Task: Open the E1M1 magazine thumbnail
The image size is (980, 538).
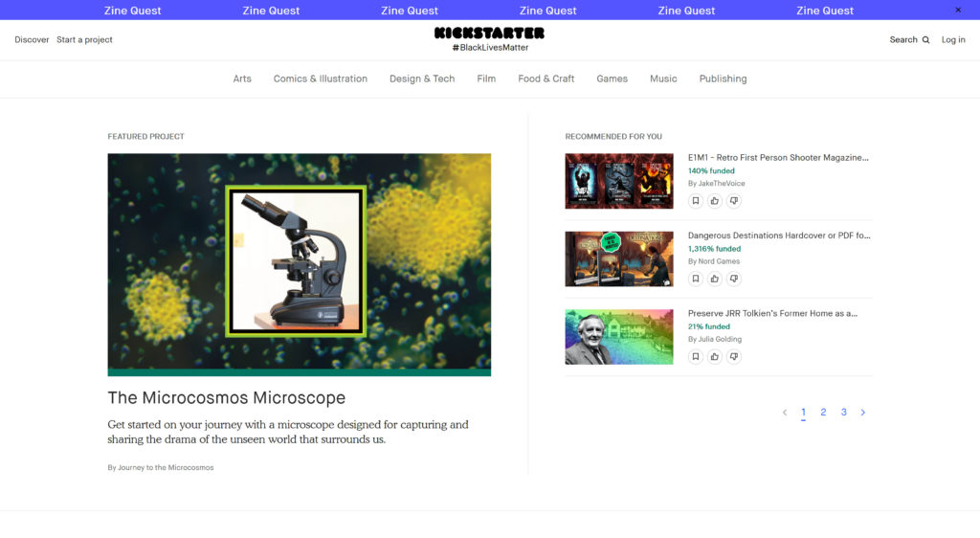Action: click(x=619, y=181)
